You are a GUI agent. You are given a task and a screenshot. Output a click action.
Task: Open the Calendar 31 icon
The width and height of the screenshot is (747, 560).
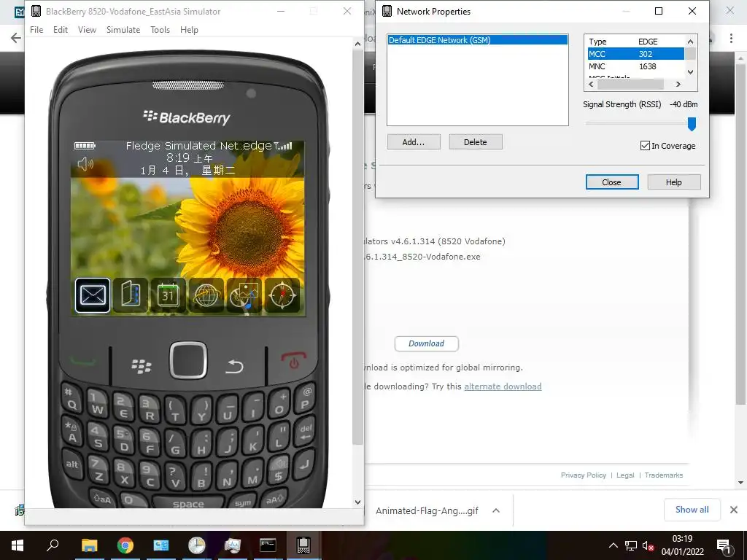pyautogui.click(x=168, y=295)
